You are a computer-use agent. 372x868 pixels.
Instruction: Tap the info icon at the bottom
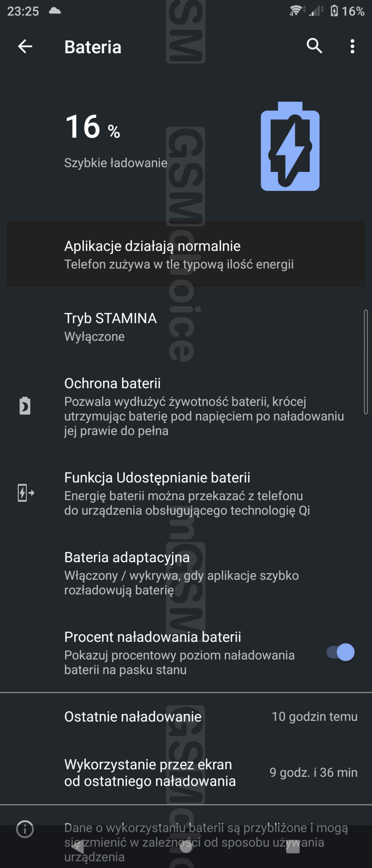(25, 829)
